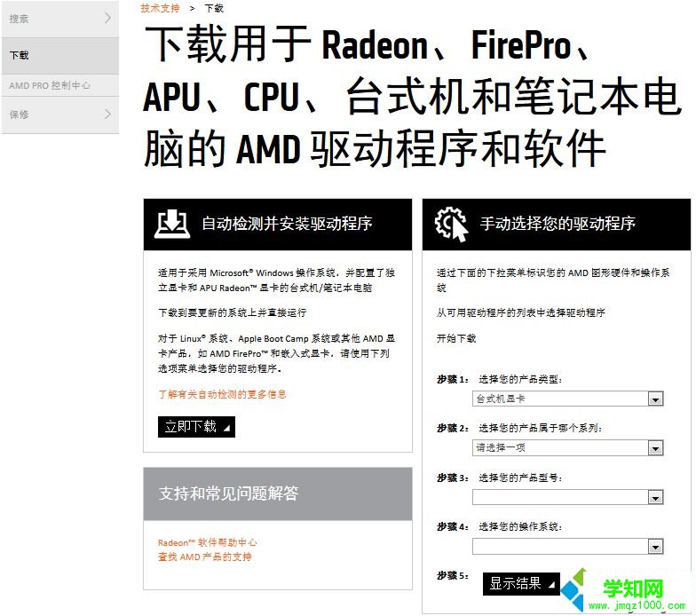
Task: Click the 步骤 5 label text
Action: (453, 575)
